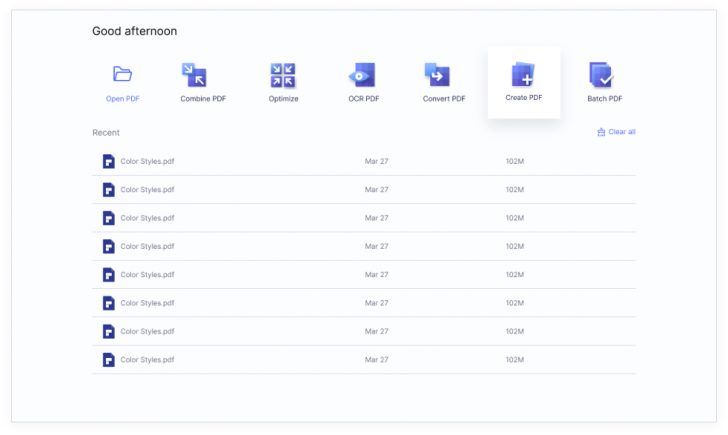
Task: Click the Combine PDF label
Action: coord(203,98)
